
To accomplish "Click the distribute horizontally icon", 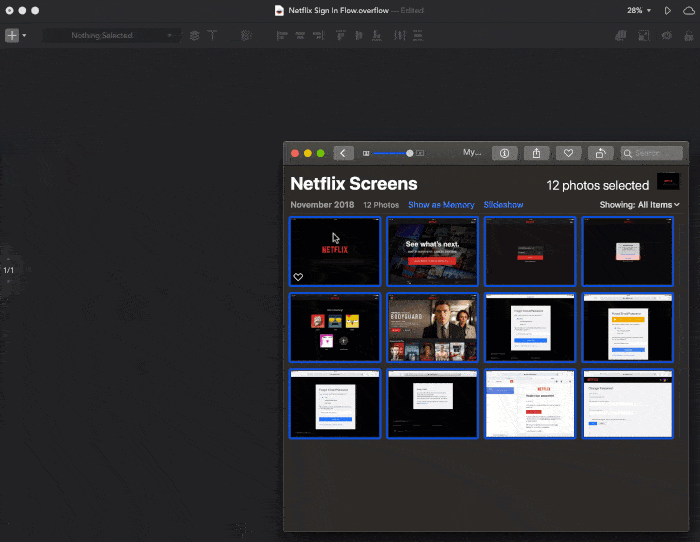I will [x=400, y=35].
